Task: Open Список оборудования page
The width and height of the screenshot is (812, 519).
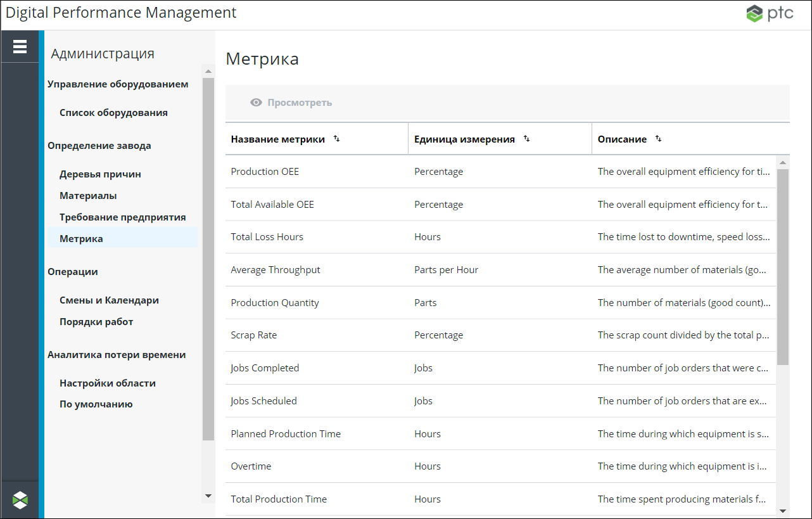Action: pos(113,113)
